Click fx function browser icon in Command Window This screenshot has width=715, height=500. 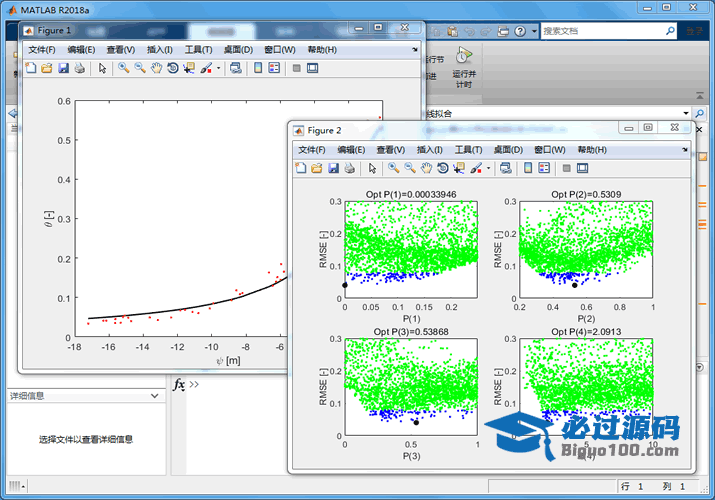[x=179, y=385]
